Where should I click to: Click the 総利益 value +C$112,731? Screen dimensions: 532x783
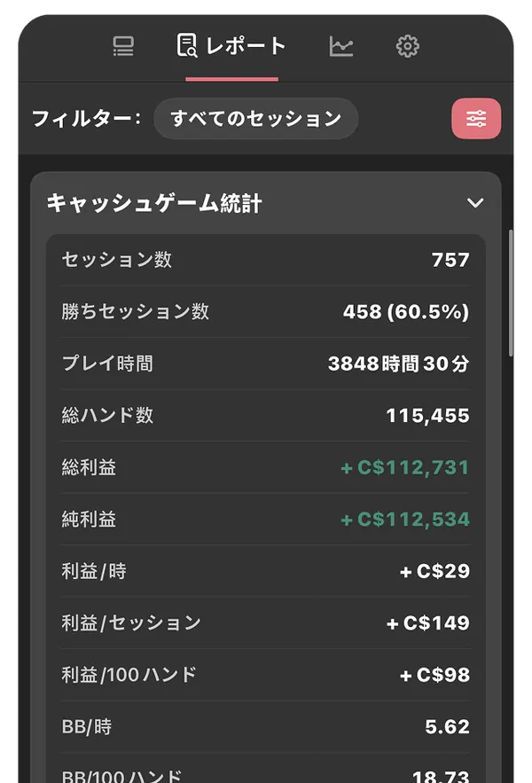point(404,467)
